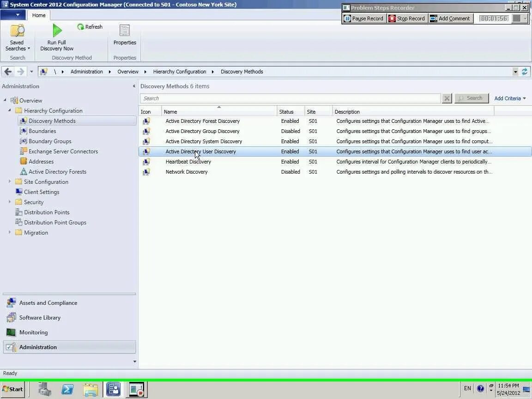Select Heartbeat Discovery name text
This screenshot has width=532, height=399.
pyautogui.click(x=188, y=162)
